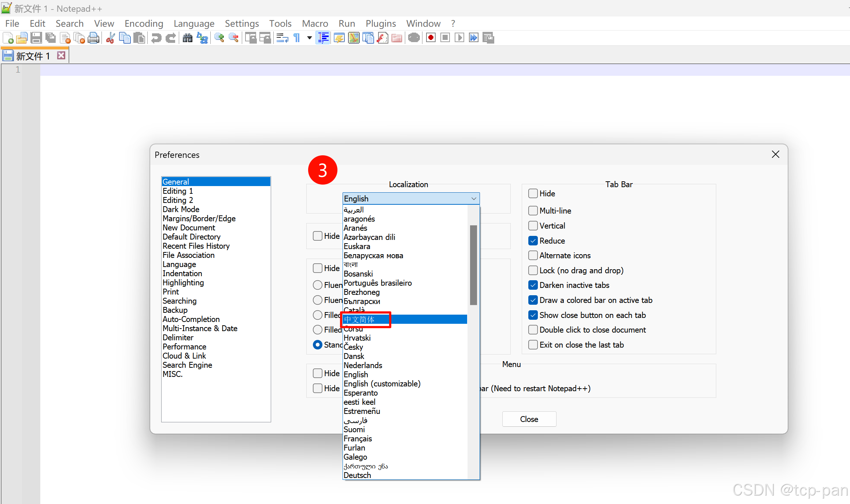This screenshot has height=504, width=850.
Task: Collapse the Localization English combo box arrow
Action: (473, 199)
